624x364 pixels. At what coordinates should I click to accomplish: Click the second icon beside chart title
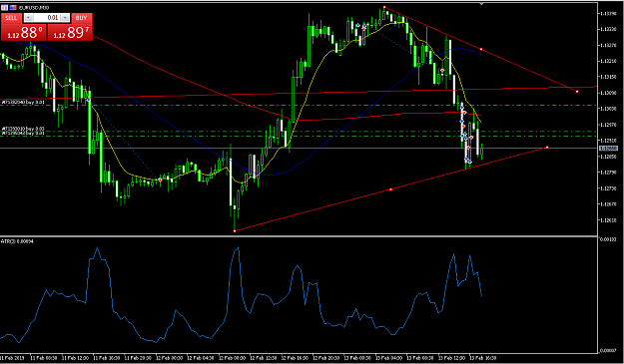coord(13,8)
